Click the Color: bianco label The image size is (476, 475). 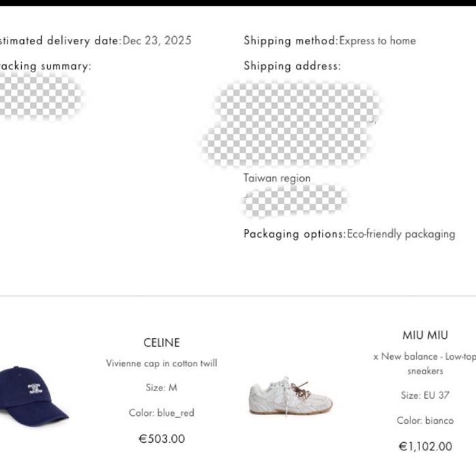click(x=425, y=420)
